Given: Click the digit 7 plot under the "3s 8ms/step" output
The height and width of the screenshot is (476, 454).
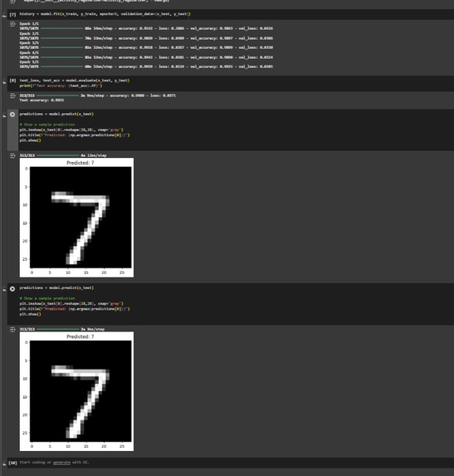Looking at the screenshot, I should 81,391.
